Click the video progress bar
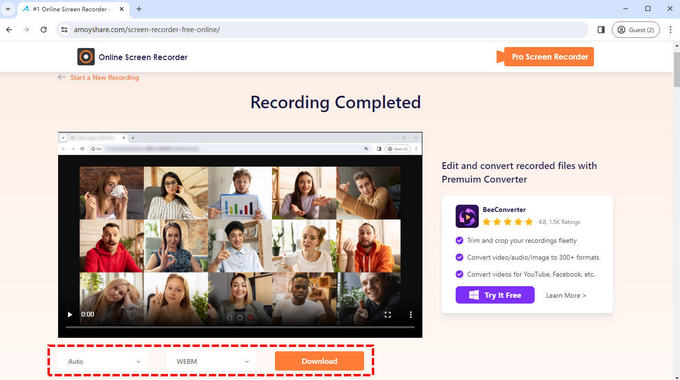This screenshot has height=380, width=680. [x=240, y=327]
